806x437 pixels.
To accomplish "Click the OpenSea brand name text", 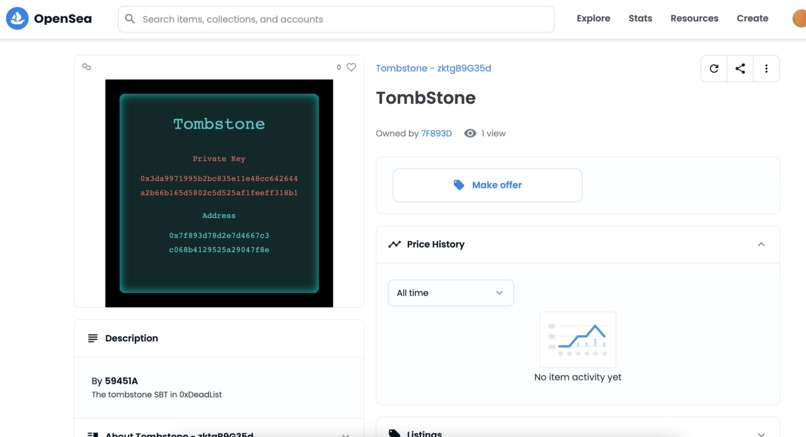I will pos(63,19).
